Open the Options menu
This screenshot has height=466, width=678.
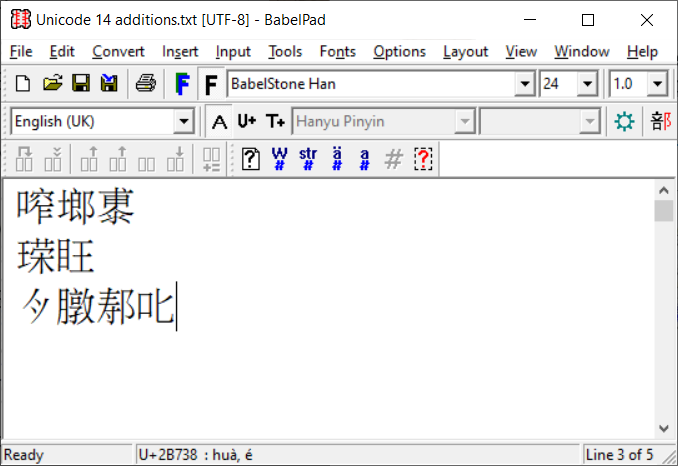(x=400, y=51)
